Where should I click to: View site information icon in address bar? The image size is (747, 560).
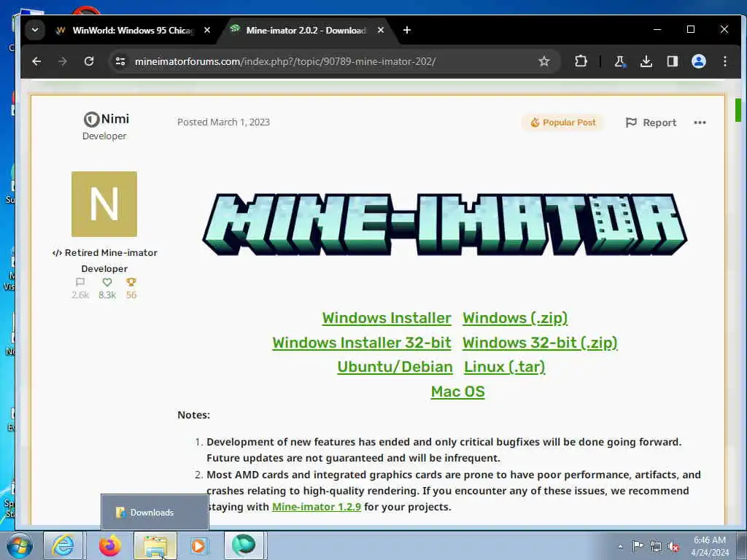[120, 61]
